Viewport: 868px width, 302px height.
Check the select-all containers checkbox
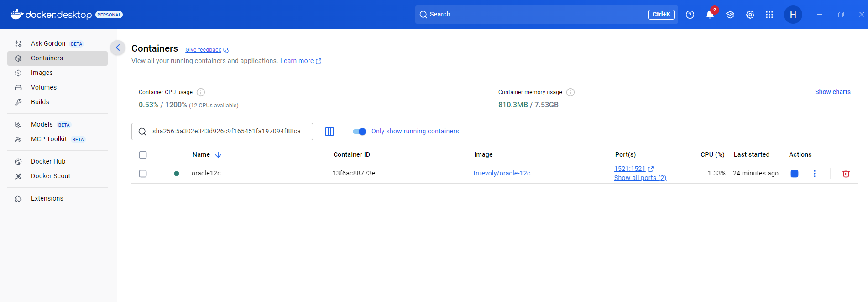point(143,155)
